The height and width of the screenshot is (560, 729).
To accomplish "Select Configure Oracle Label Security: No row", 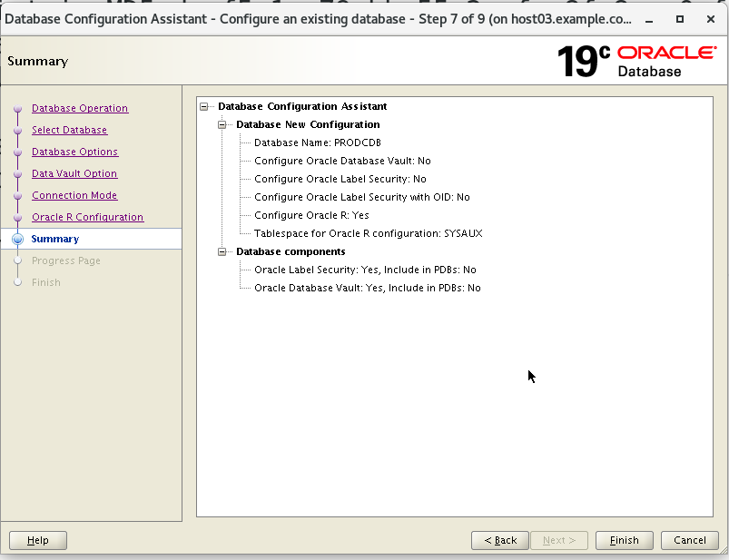I will click(340, 179).
